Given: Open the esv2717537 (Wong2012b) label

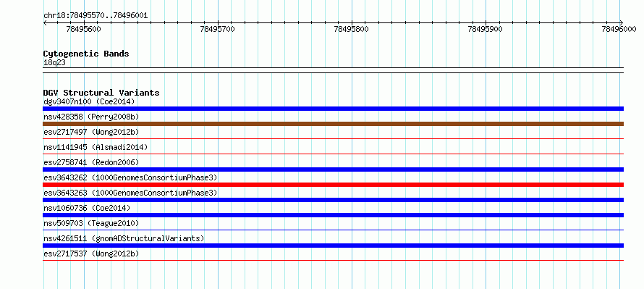Looking at the screenshot, I should pyautogui.click(x=91, y=254).
